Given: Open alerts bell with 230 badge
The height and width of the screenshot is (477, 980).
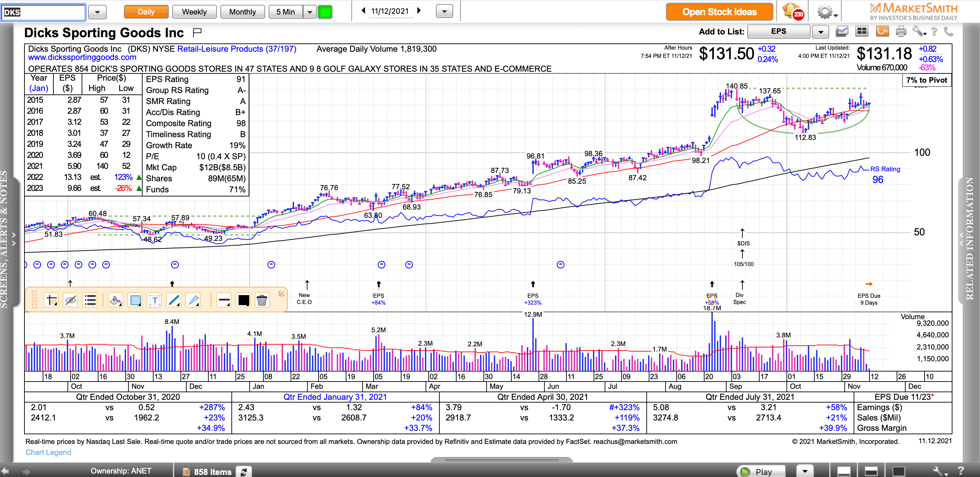Looking at the screenshot, I should (794, 11).
